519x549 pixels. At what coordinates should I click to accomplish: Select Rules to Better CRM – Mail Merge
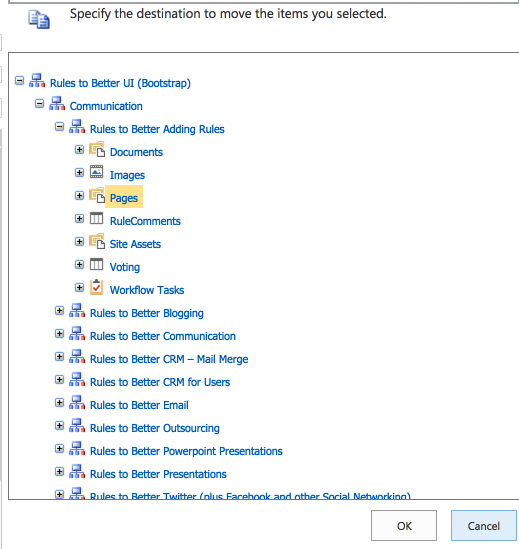click(169, 359)
